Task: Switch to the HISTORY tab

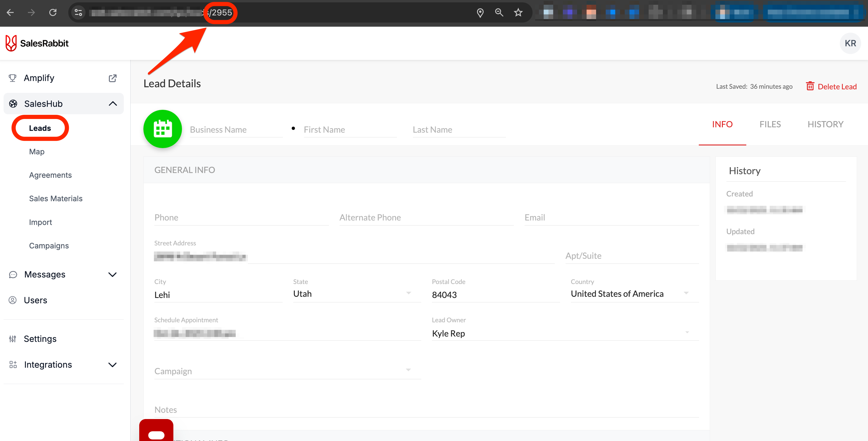Action: 825,124
